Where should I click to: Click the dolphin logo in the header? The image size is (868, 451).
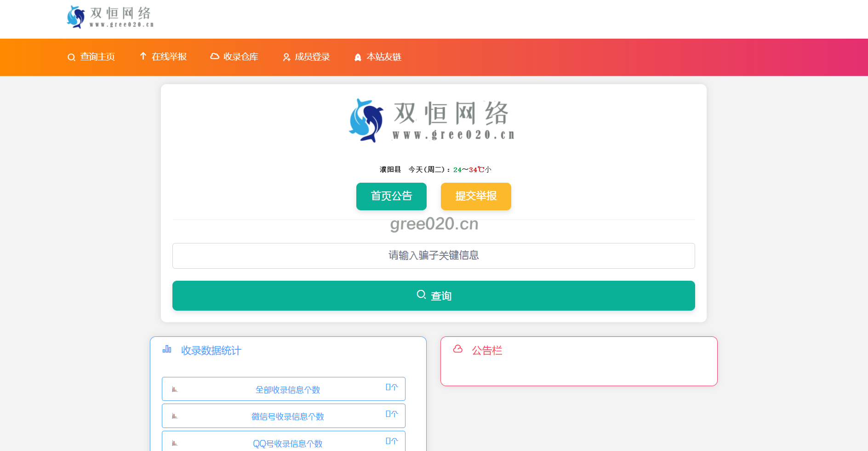[x=76, y=17]
